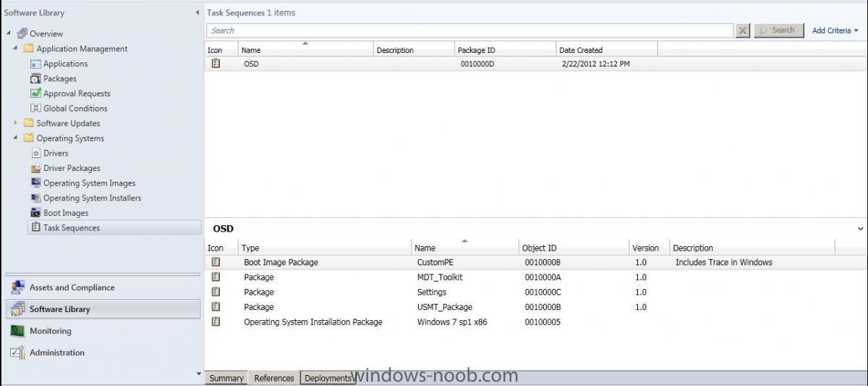Click the Approval Requests icon
This screenshot has width=868, height=386.
(36, 93)
